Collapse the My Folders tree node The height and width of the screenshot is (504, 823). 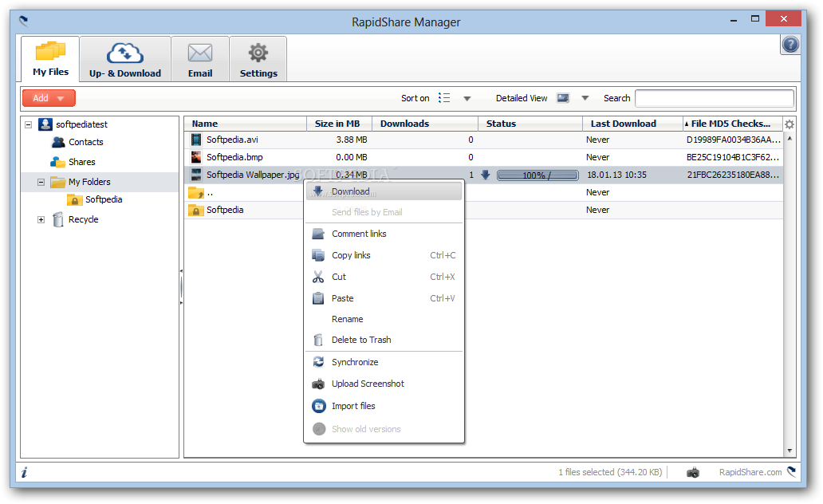coord(41,182)
